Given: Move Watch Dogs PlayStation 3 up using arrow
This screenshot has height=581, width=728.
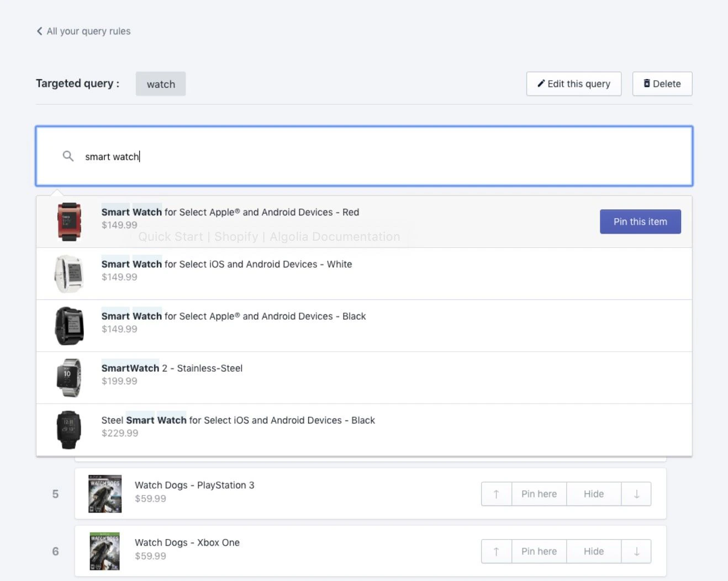Looking at the screenshot, I should tap(495, 494).
